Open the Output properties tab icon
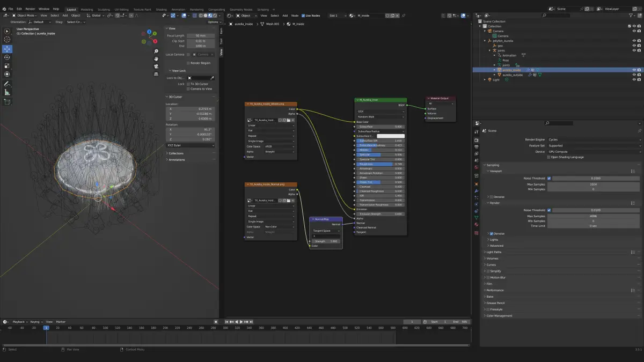The height and width of the screenshot is (362, 644). pos(477,147)
